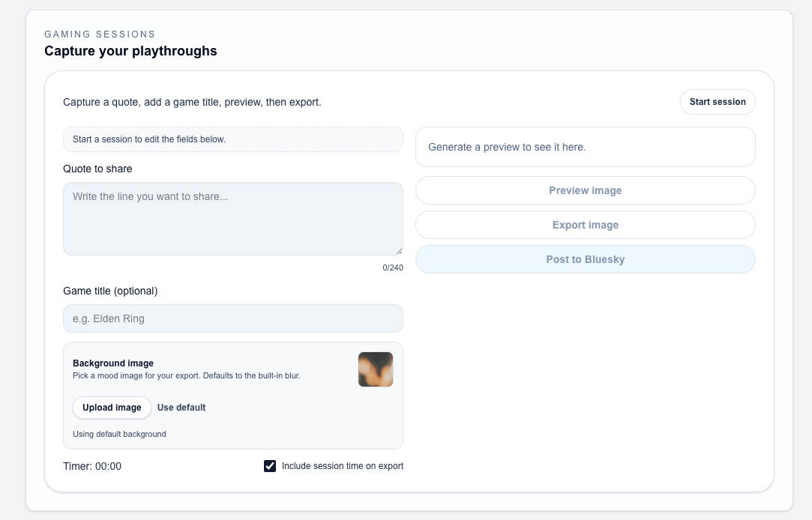Click the Timer 00:00 readout
The image size is (812, 520).
pyautogui.click(x=92, y=466)
